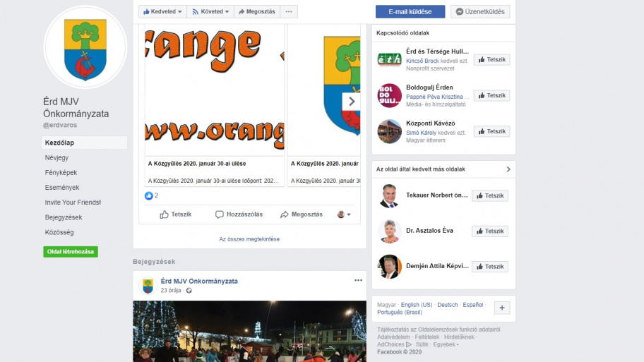This screenshot has width=644, height=362.
Task: Open the Fényképek section in sidebar
Action: (61, 172)
